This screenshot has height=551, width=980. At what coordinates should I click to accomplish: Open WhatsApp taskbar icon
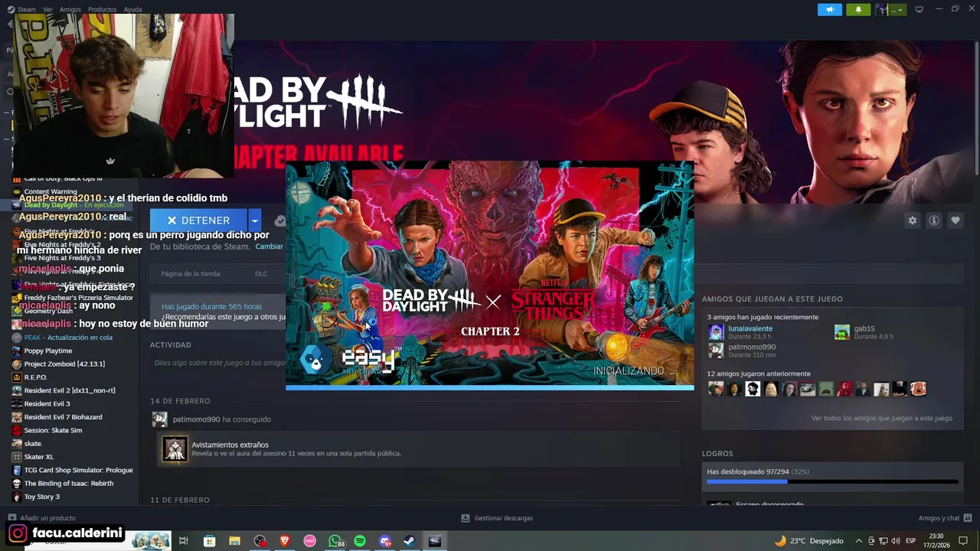click(335, 541)
